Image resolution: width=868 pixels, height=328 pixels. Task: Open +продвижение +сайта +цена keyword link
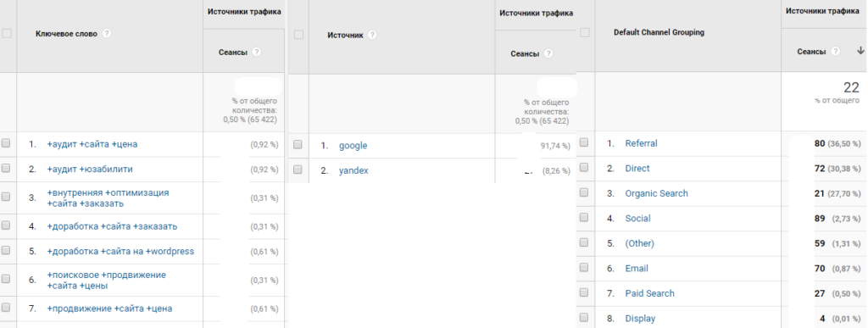[x=109, y=309]
